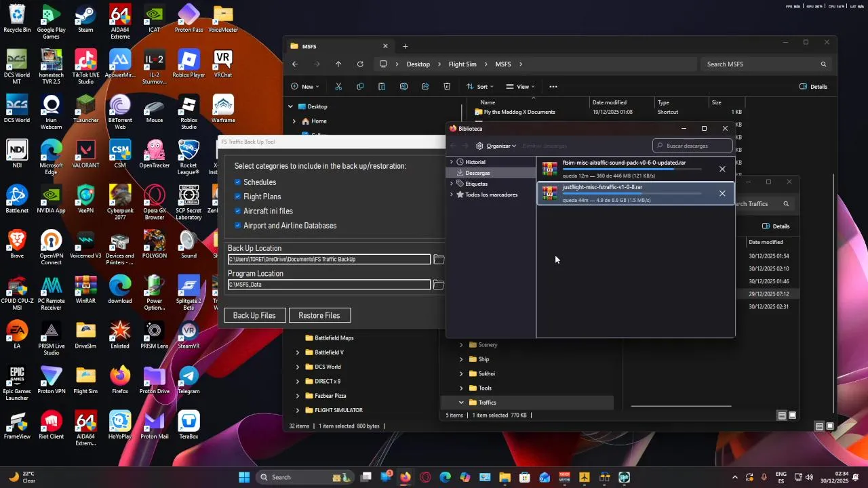868x488 pixels.
Task: Open the Sort dropdown in Explorer
Action: point(480,87)
